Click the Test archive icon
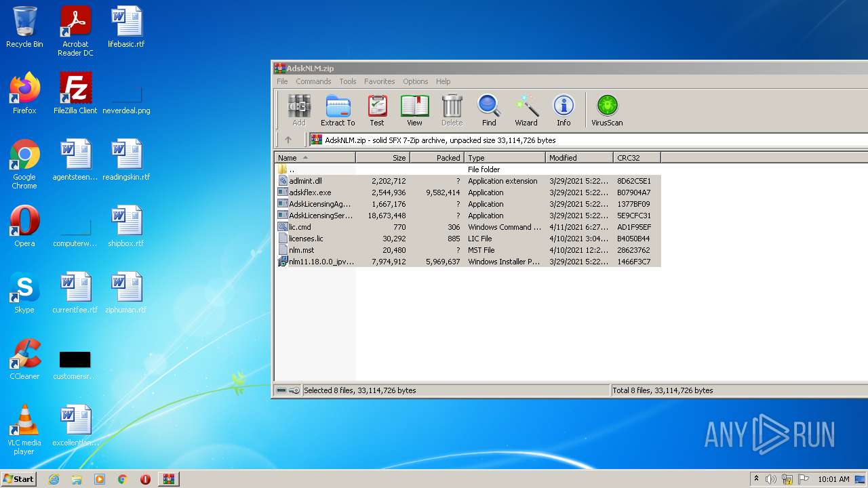 pos(377,110)
